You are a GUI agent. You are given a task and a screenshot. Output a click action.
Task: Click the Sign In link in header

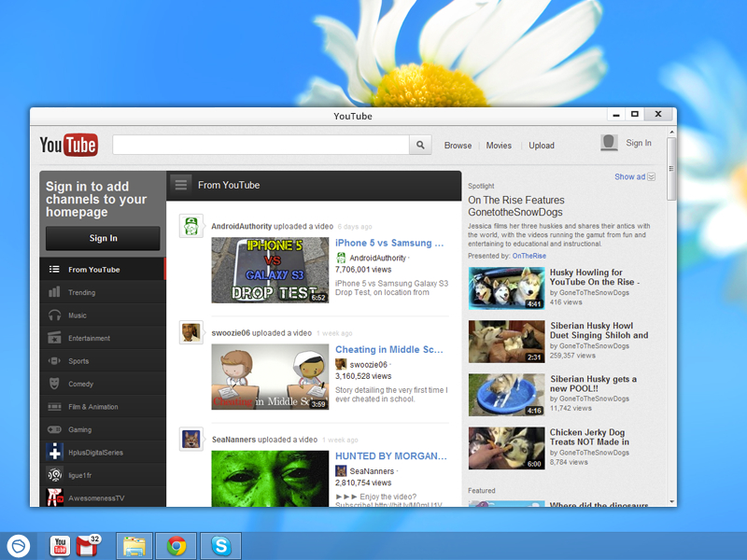tap(639, 143)
